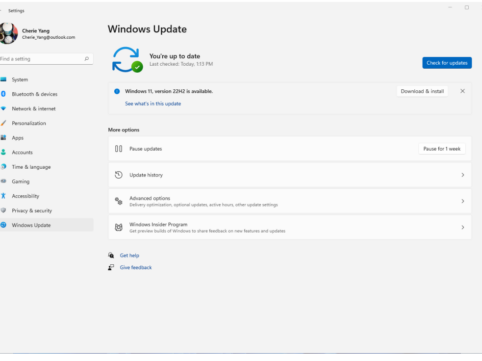Click the Gaming controller icon
This screenshot has height=361, width=482.
[3, 181]
